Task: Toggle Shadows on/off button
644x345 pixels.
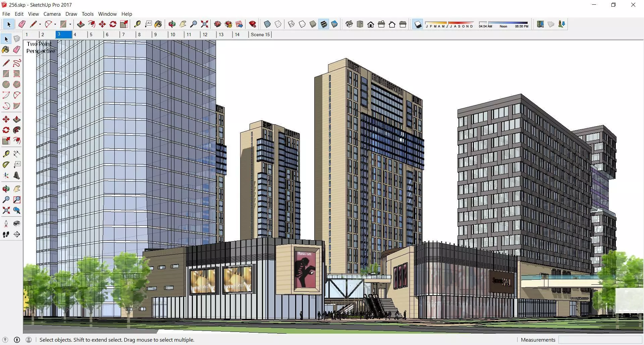Action: click(418, 24)
